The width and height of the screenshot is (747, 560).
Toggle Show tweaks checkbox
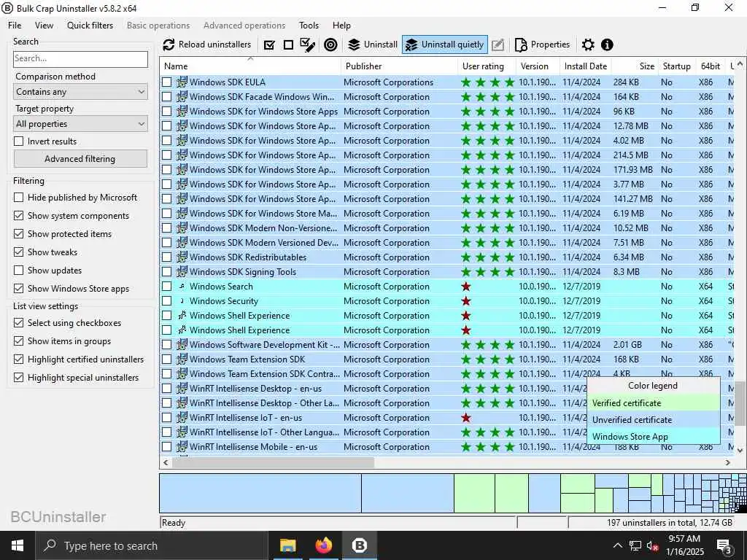coord(18,252)
